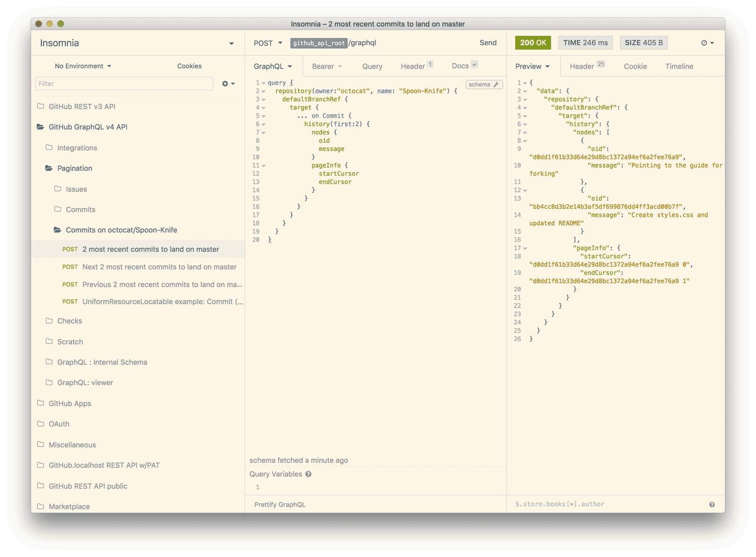756x557 pixels.
Task: Click the folder icon beside GraphQL : Internal Schema
Action: [x=49, y=362]
